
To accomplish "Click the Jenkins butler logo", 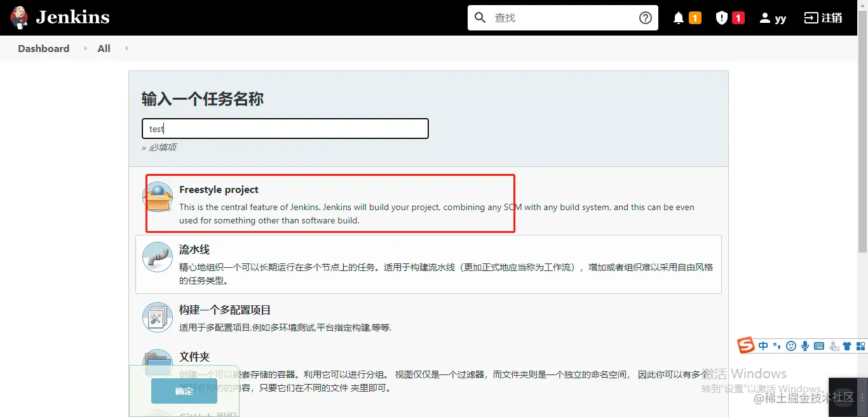I will (19, 17).
